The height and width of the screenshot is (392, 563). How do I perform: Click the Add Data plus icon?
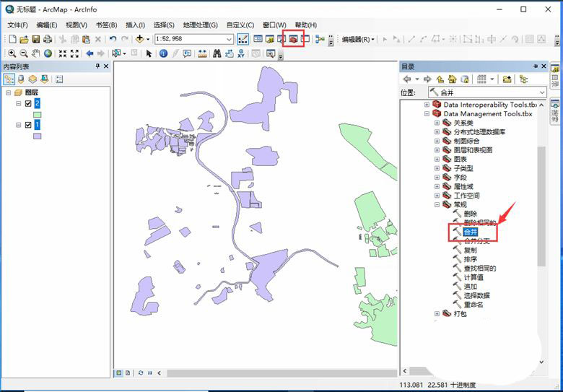pos(140,39)
